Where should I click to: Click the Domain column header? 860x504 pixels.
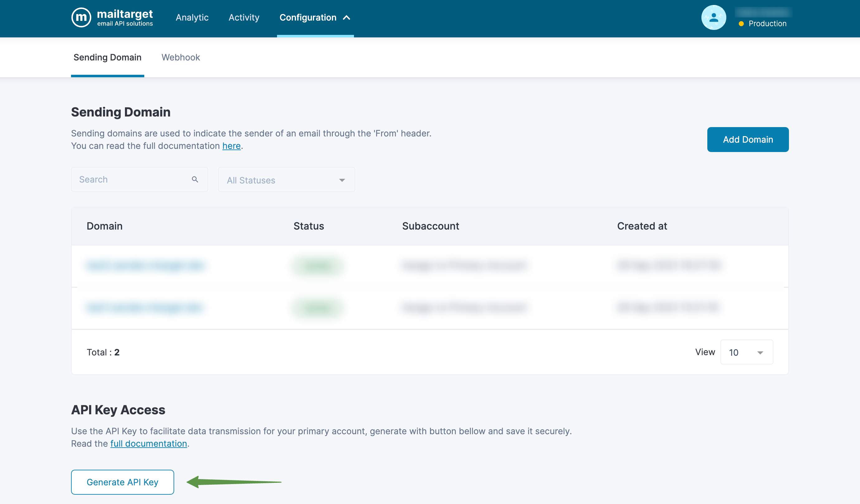point(104,226)
